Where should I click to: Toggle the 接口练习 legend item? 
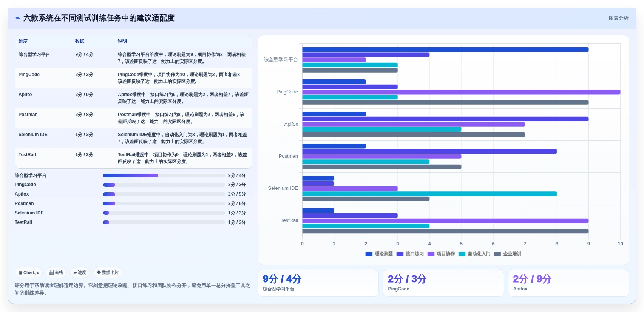410,254
